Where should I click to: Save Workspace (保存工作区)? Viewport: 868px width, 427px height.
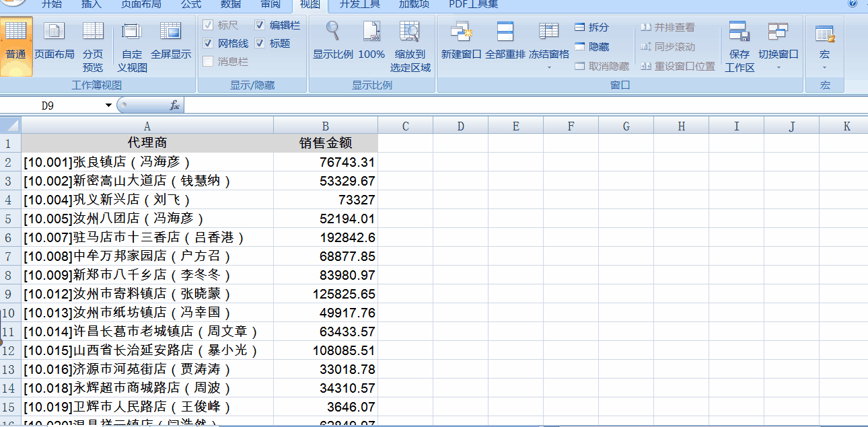[739, 46]
